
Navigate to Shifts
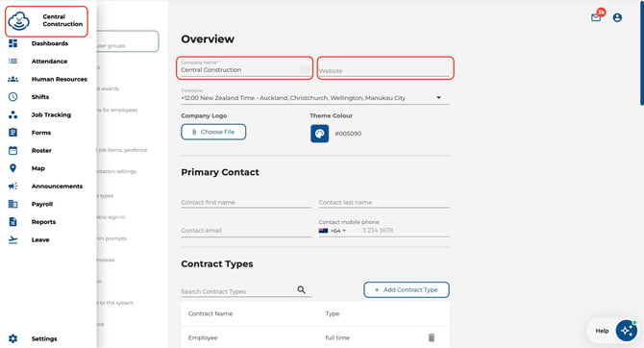click(40, 97)
